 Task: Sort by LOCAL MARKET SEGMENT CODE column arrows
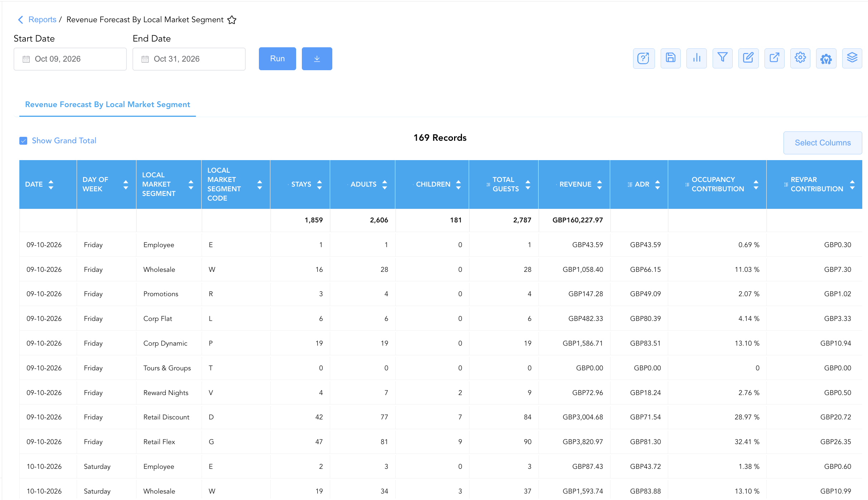point(260,184)
